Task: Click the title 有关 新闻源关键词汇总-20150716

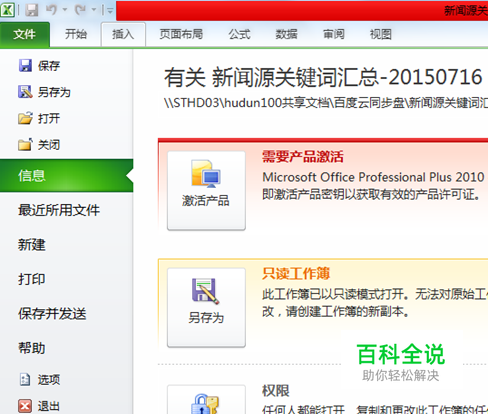Action: click(x=323, y=77)
